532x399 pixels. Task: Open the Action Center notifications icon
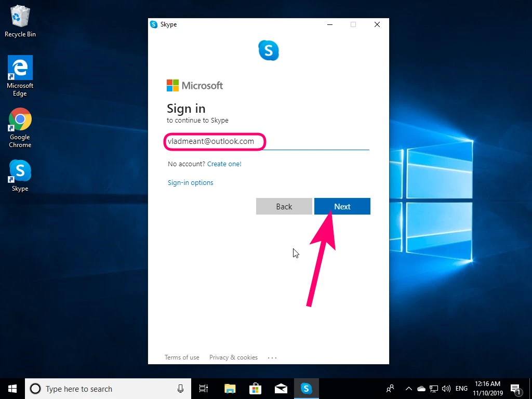[516, 389]
